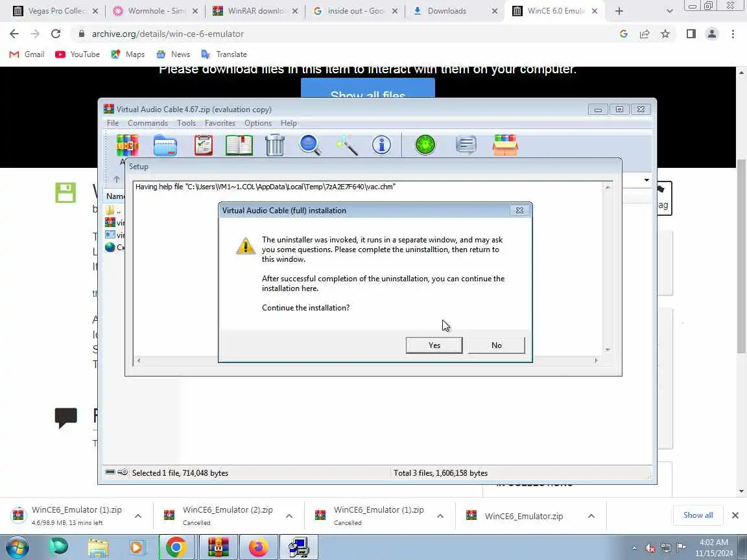Open the Gmail bookmark
747x560 pixels.
27,54
